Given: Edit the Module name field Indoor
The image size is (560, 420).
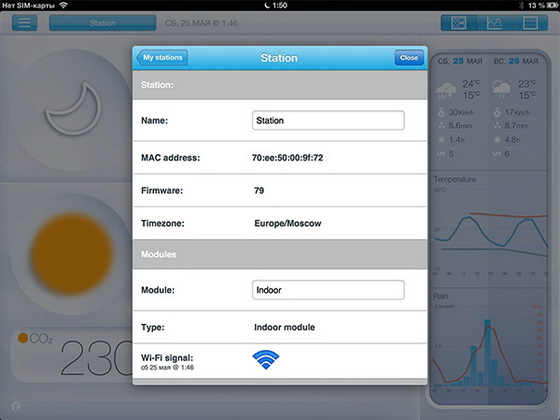Looking at the screenshot, I should (328, 290).
